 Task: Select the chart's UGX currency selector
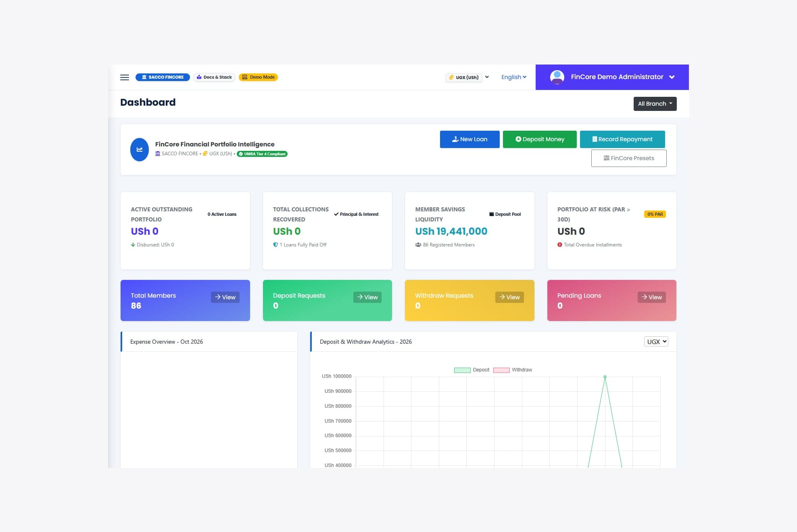(x=656, y=342)
